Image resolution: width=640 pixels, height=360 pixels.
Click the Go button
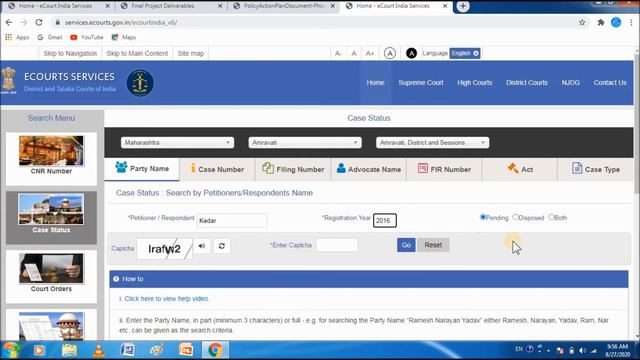(406, 245)
